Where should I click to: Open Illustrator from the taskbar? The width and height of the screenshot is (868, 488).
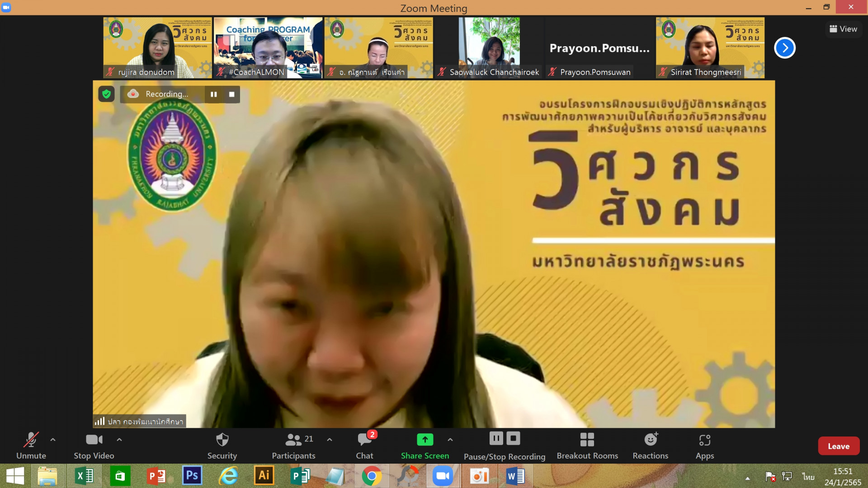pyautogui.click(x=264, y=476)
